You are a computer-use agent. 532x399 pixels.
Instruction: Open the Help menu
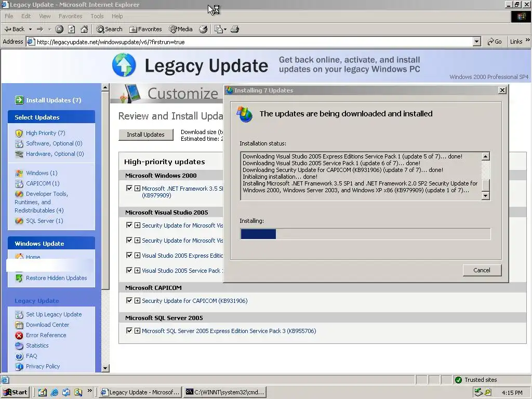tap(117, 16)
